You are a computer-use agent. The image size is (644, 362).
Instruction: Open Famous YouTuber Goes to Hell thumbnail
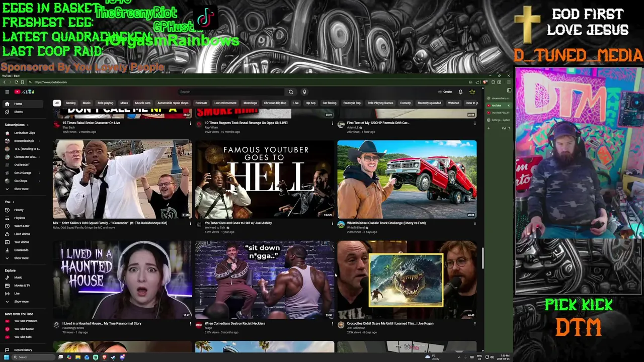[x=265, y=179]
